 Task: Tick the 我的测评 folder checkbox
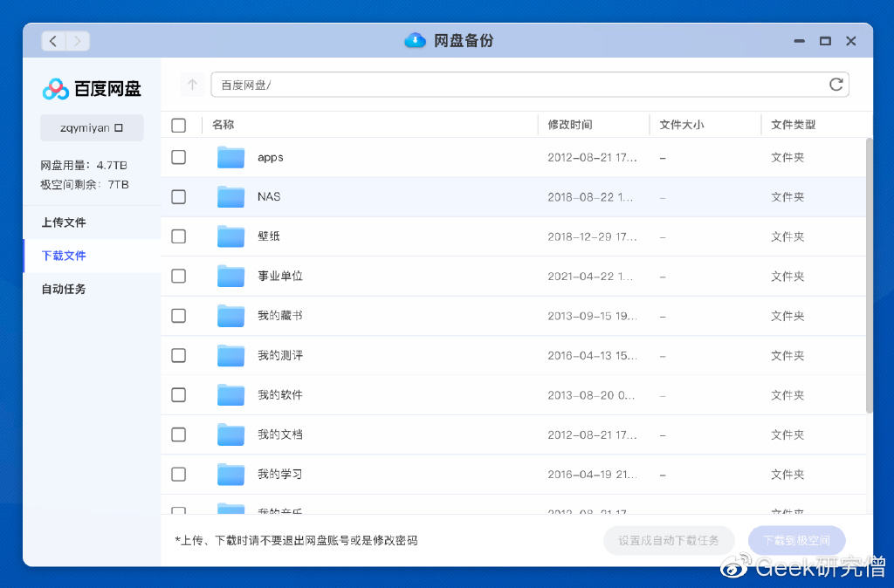click(x=178, y=356)
